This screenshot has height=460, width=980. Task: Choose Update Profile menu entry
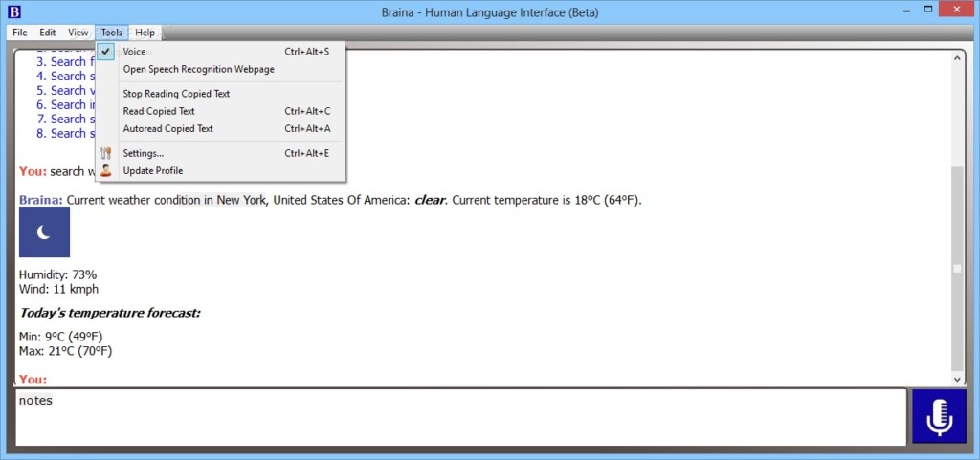(220, 170)
